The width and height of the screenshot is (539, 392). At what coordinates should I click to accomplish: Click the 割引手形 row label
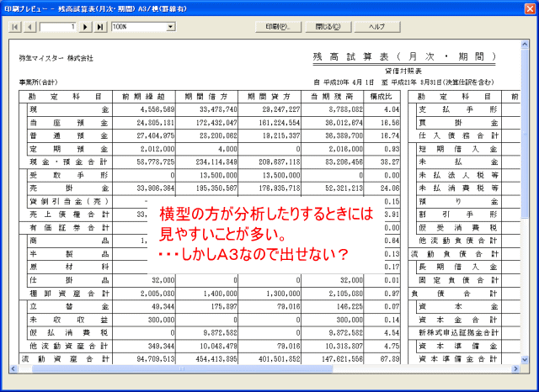click(458, 215)
